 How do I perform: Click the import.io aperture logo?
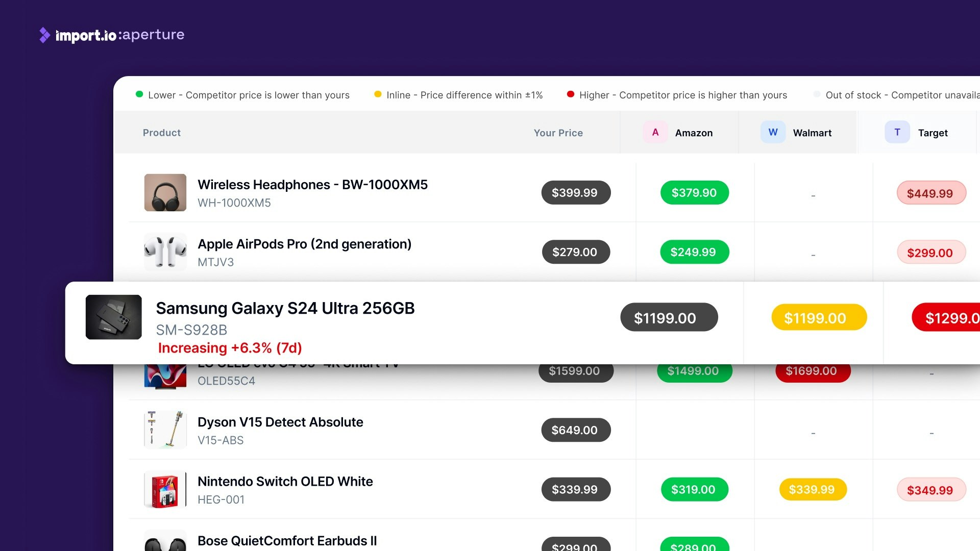pos(111,35)
